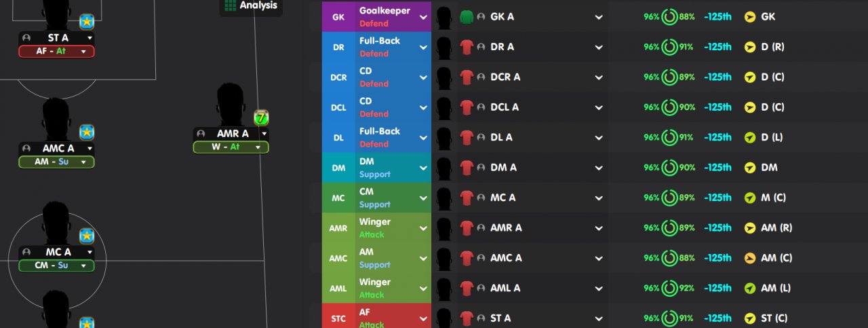Click the red shirt icon beside DM A

[466, 168]
